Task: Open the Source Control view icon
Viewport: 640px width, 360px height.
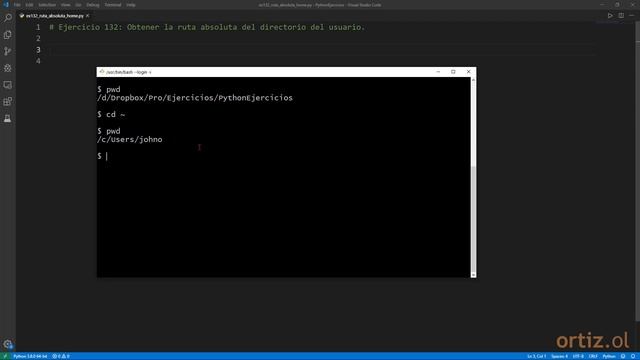Action: 8,51
